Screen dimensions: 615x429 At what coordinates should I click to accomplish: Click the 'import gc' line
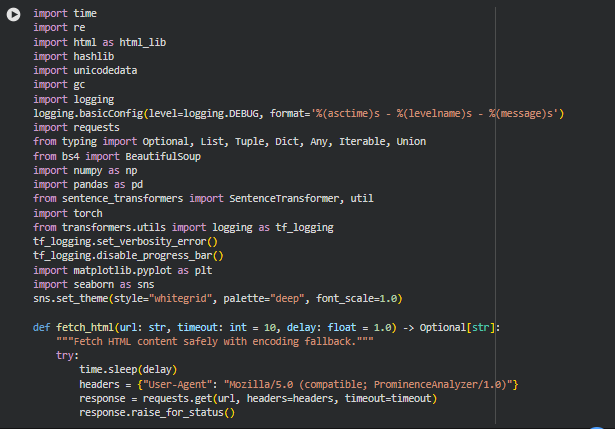coord(57,85)
